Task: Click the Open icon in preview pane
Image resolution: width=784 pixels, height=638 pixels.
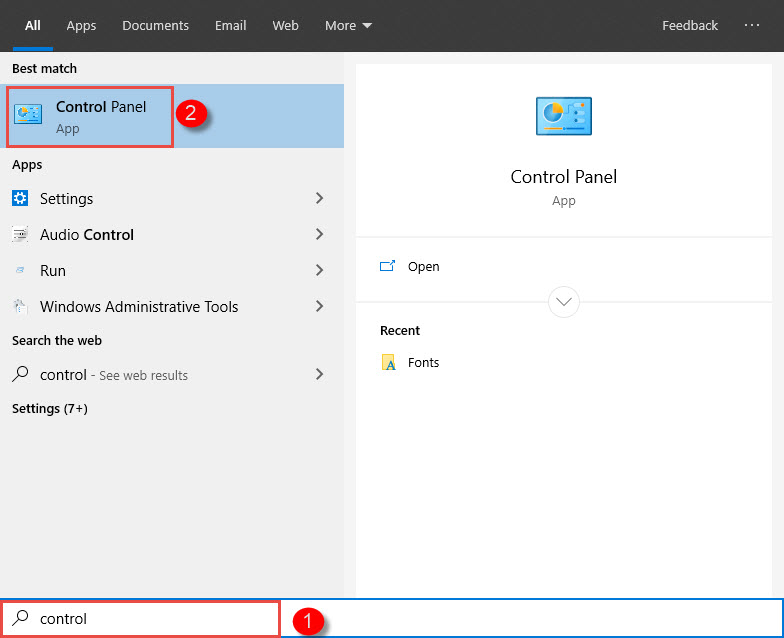Action: click(388, 267)
